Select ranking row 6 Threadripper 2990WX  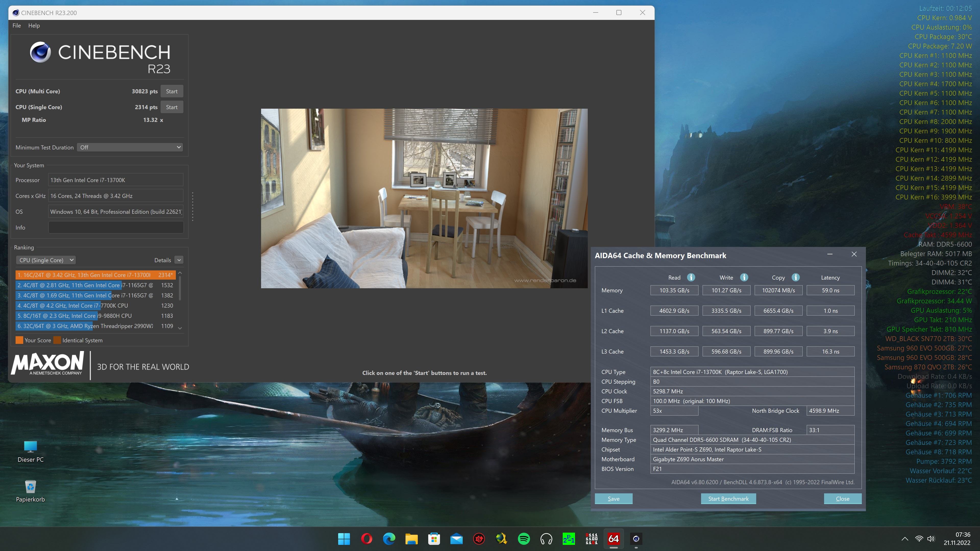pos(95,326)
